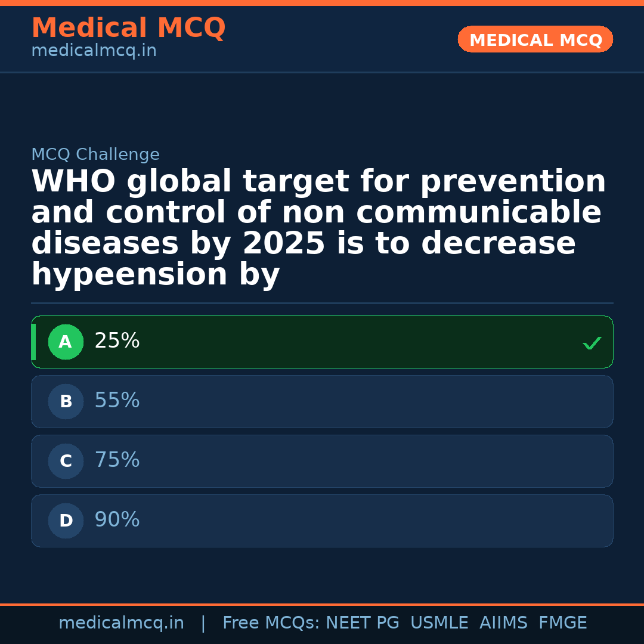Select FMGE in footer
Viewport: 644px width, 644px height.
point(563,623)
